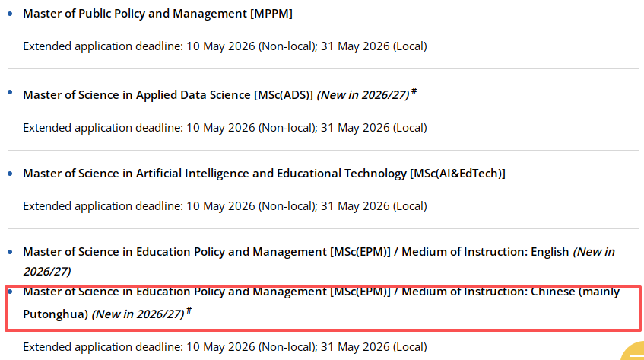The width and height of the screenshot is (644, 360).
Task: Click the bullet point beside the MSc(ADS) entry
Action: (10, 92)
